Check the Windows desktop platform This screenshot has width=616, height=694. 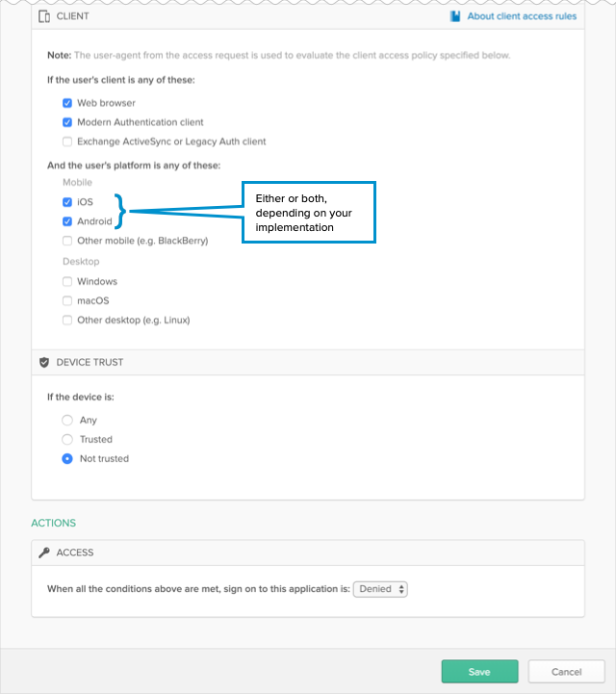pos(67,282)
